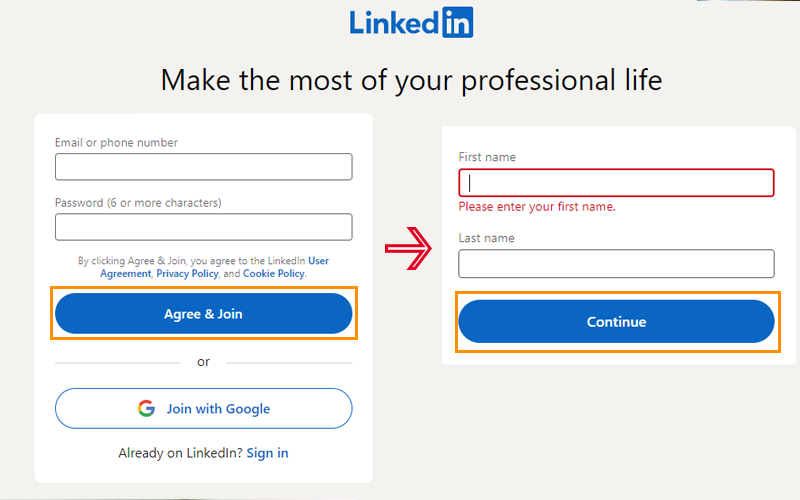Open the Cookie Policy link
This screenshot has height=500, width=800.
click(274, 273)
